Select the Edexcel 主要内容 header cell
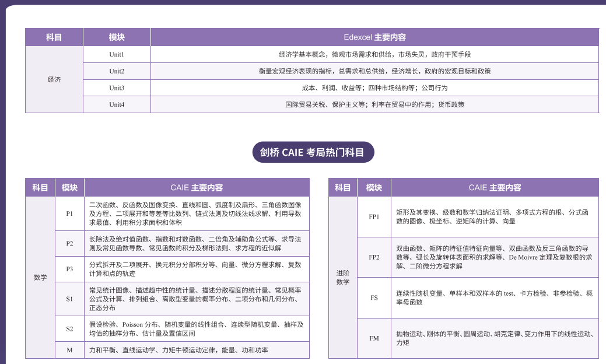The image size is (606, 364). tap(374, 37)
